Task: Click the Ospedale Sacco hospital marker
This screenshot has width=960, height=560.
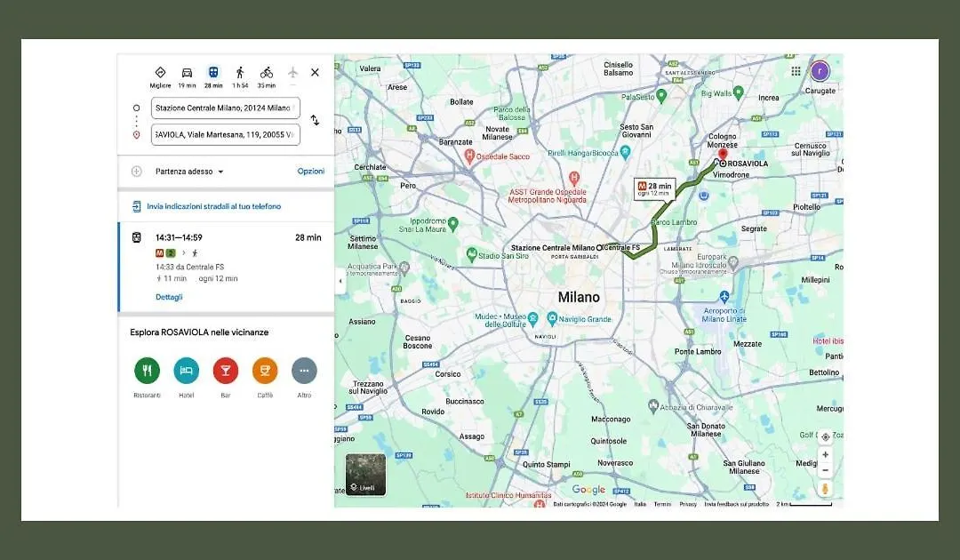Action: pos(469,156)
